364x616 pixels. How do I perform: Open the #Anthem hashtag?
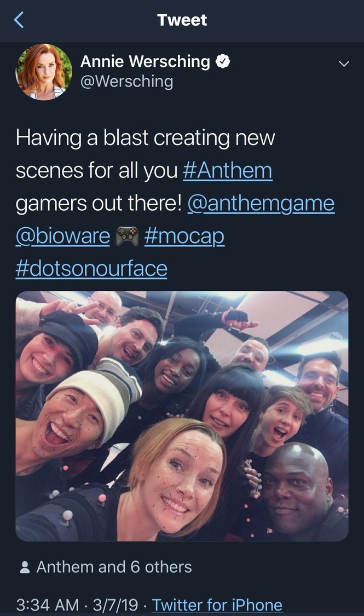227,171
